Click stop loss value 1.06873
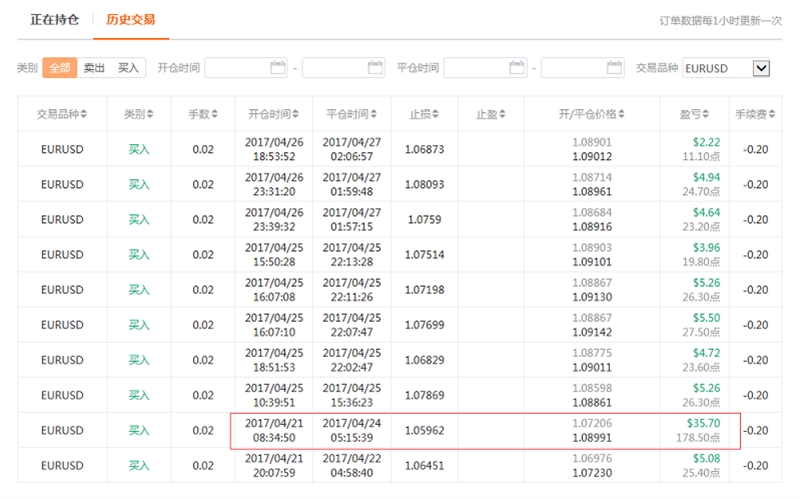 pos(424,149)
